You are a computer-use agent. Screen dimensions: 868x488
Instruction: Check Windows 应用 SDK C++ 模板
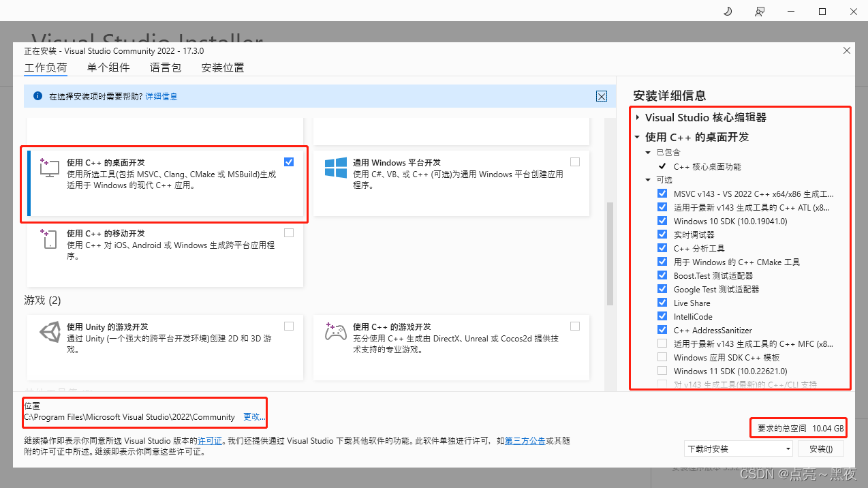pos(662,357)
